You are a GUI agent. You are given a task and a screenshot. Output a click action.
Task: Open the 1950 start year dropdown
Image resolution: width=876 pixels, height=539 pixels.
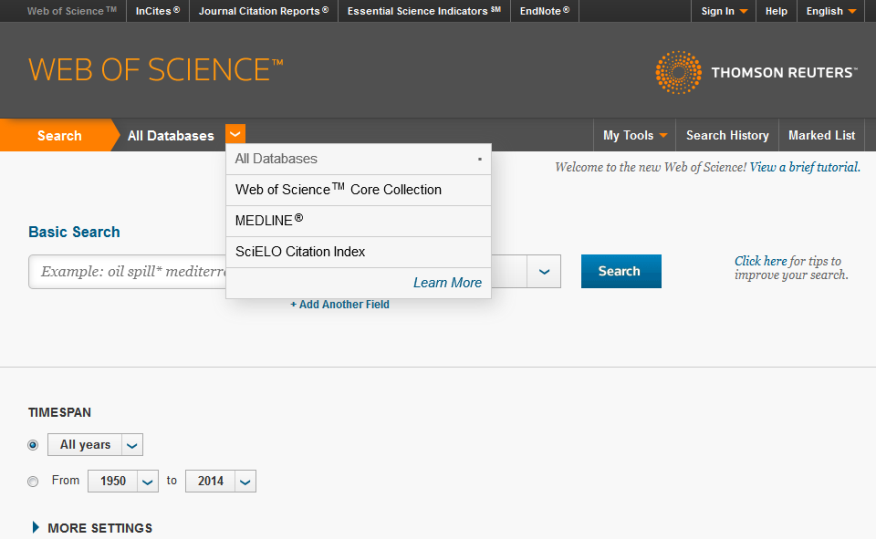[147, 481]
